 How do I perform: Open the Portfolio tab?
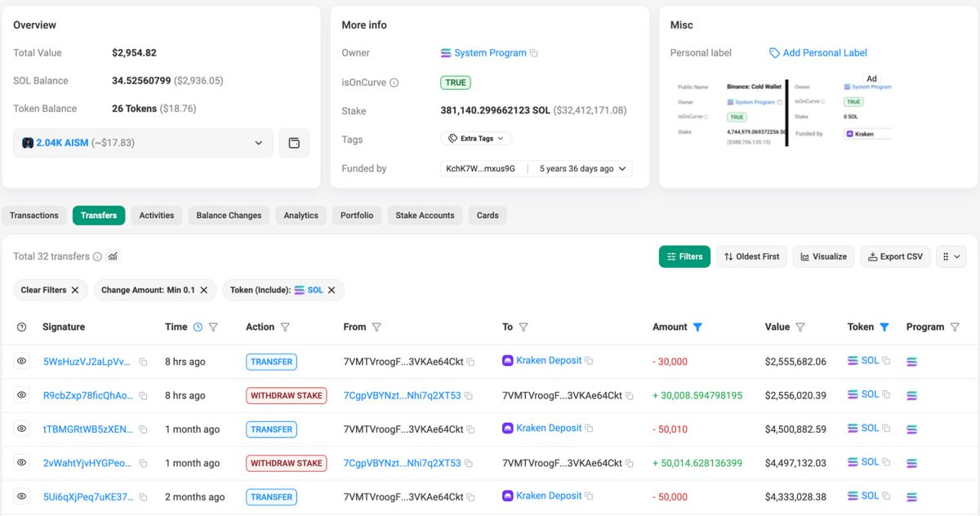(x=357, y=216)
